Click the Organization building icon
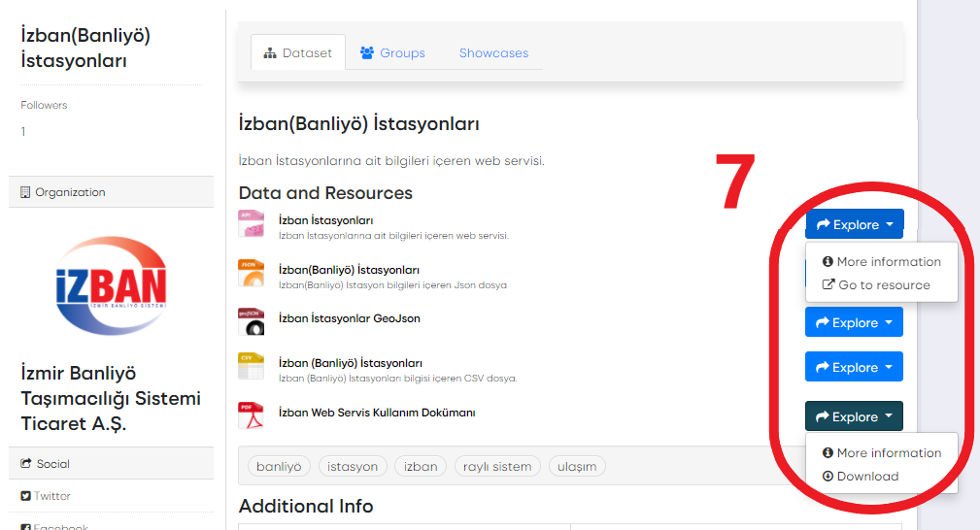This screenshot has width=980, height=530. (x=25, y=192)
